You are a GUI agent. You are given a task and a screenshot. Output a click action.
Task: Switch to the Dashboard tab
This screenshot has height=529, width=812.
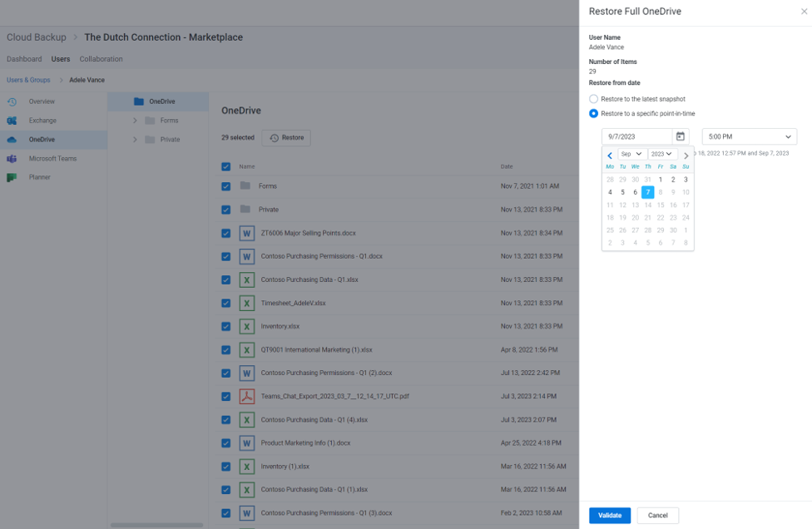tap(24, 59)
